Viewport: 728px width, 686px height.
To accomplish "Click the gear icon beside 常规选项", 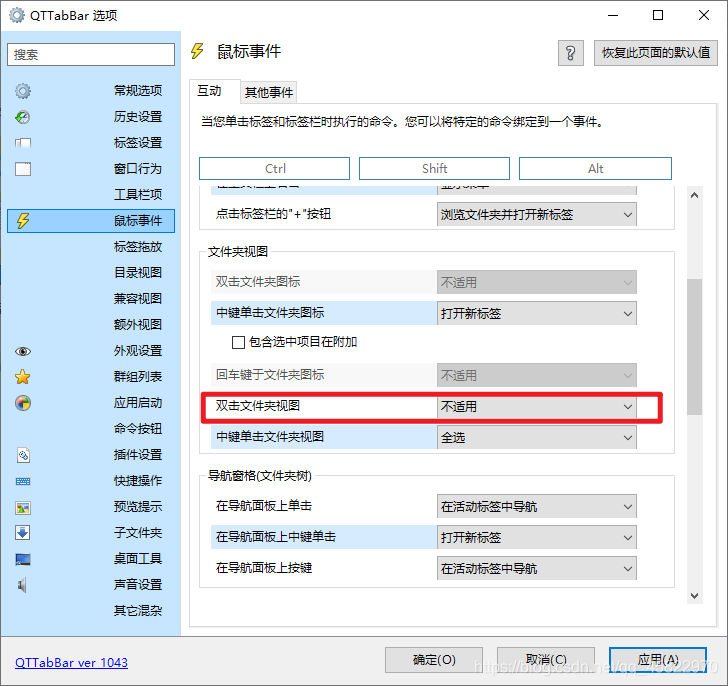I will tap(23, 91).
